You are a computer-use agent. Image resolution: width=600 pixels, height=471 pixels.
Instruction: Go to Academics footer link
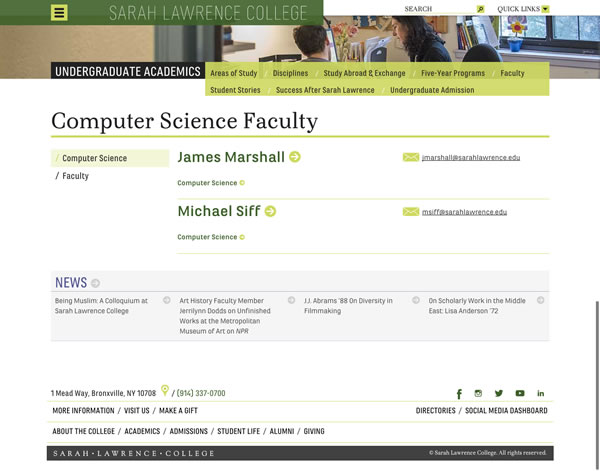tap(142, 431)
